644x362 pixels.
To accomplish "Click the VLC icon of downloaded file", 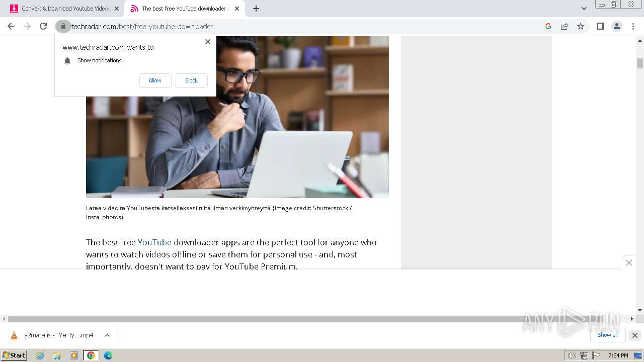I will pyautogui.click(x=14, y=335).
